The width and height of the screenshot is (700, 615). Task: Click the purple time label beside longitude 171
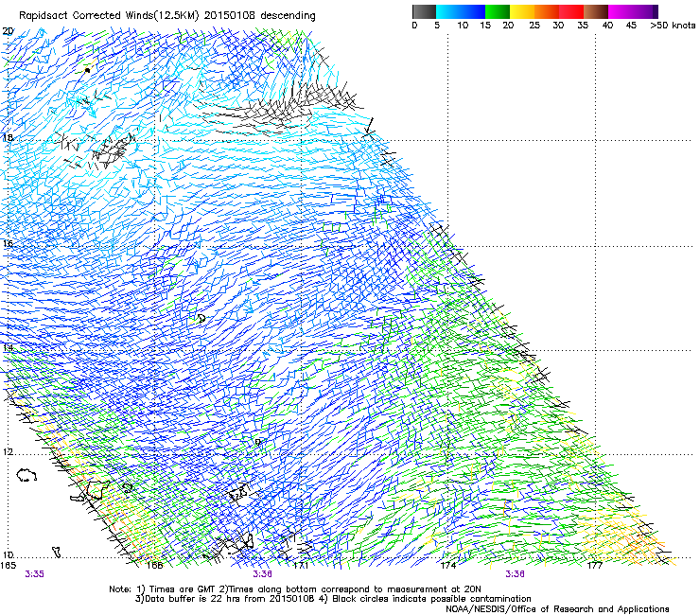(263, 574)
